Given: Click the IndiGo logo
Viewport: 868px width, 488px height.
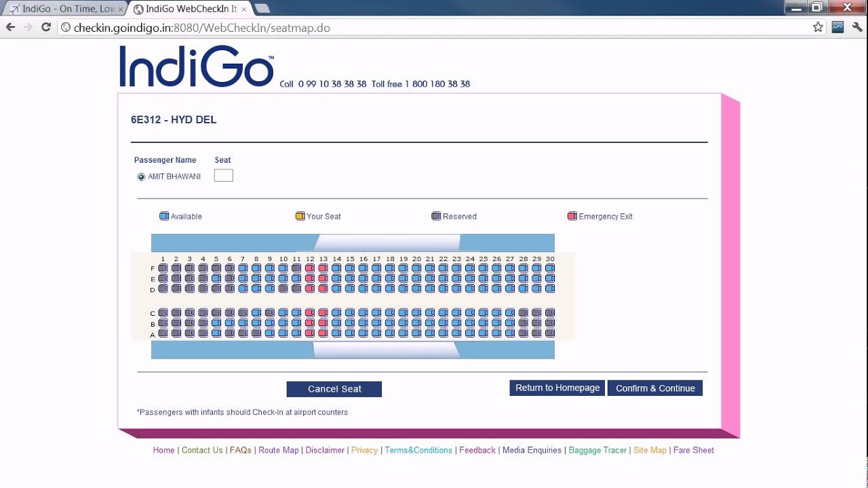Looking at the screenshot, I should click(197, 66).
